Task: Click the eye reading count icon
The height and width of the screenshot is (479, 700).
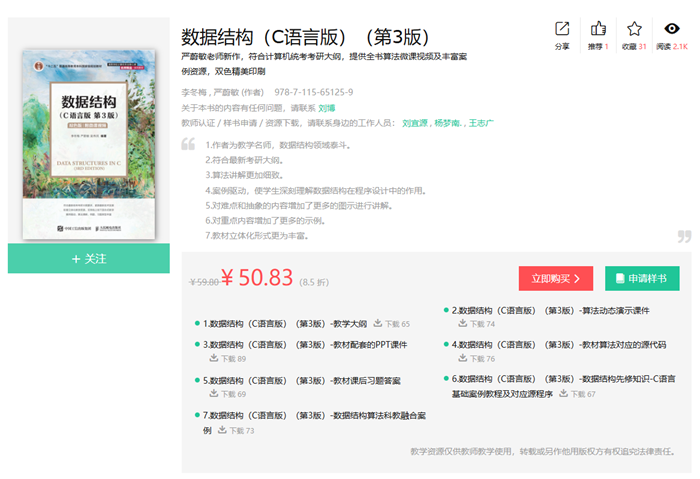Action: [672, 29]
